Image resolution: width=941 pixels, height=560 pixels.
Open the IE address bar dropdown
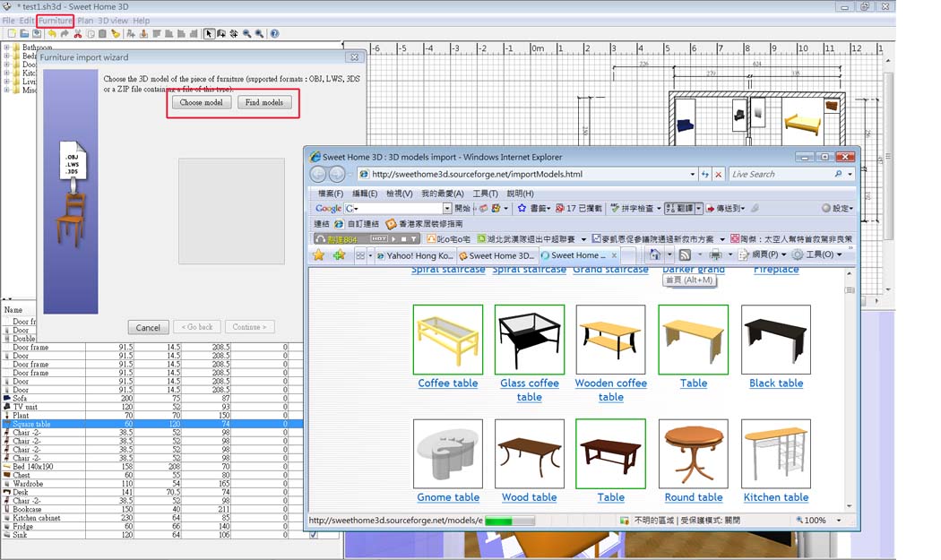click(x=692, y=174)
